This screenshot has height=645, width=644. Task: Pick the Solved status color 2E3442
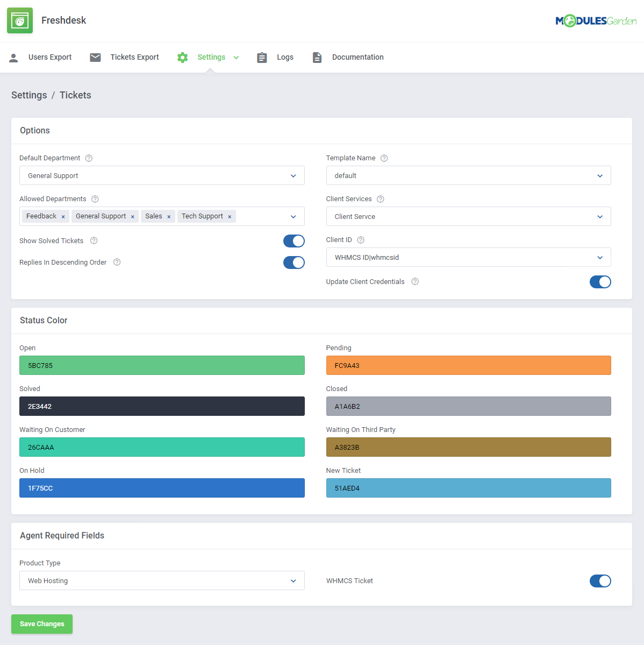point(162,406)
